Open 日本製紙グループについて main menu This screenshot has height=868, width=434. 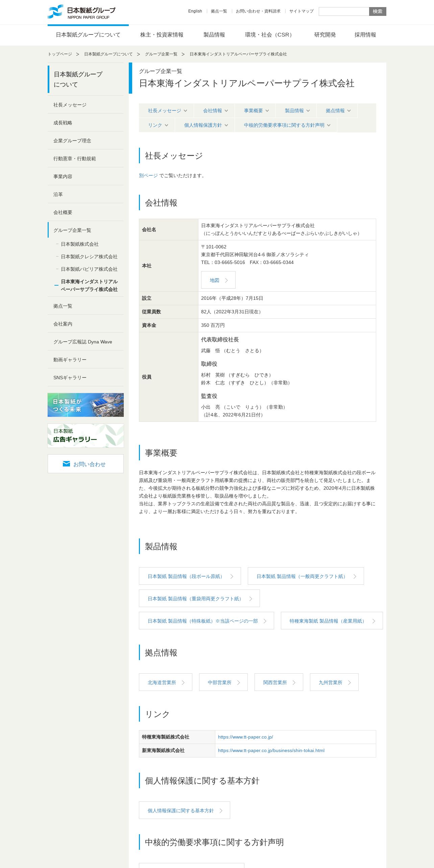(88, 35)
